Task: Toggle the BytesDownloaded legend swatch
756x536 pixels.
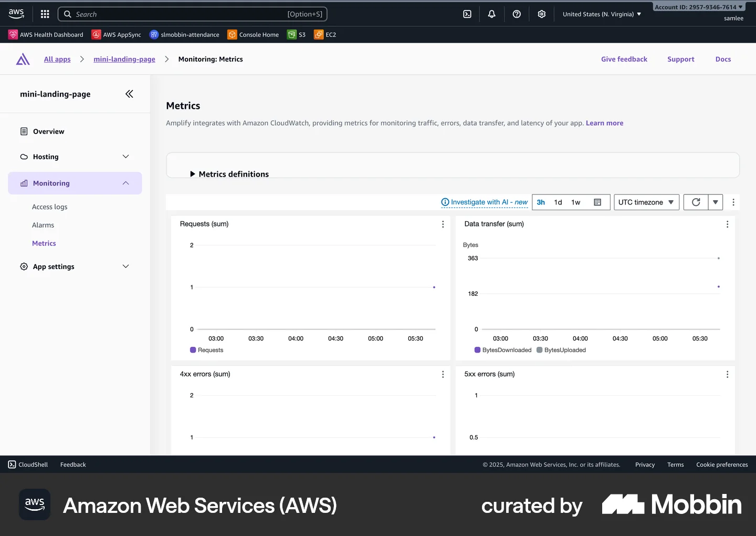Action: [477, 350]
